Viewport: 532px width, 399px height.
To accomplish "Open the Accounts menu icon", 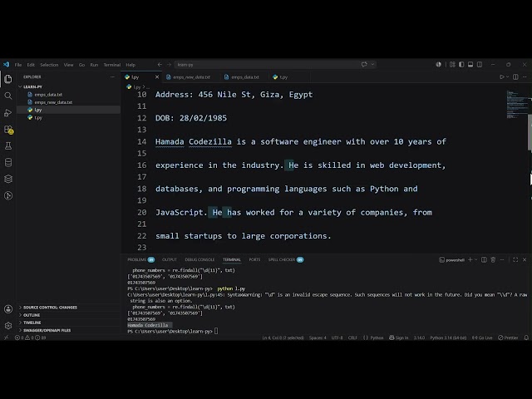I will point(8,309).
